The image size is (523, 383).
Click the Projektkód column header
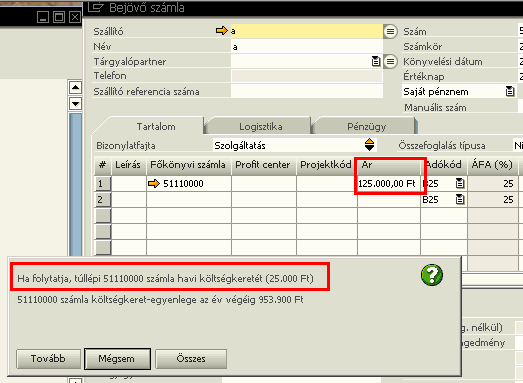pyautogui.click(x=327, y=165)
